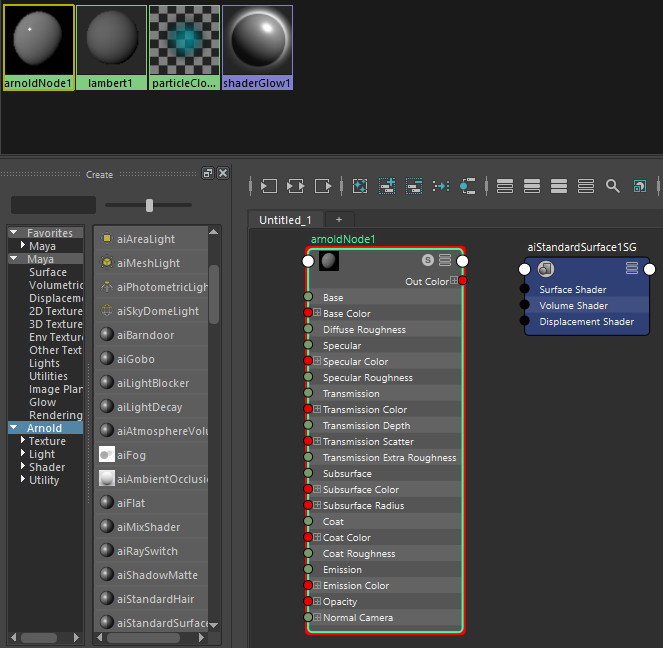Collapse the Arnold tree category
The width and height of the screenshot is (663, 648).
[x=14, y=427]
